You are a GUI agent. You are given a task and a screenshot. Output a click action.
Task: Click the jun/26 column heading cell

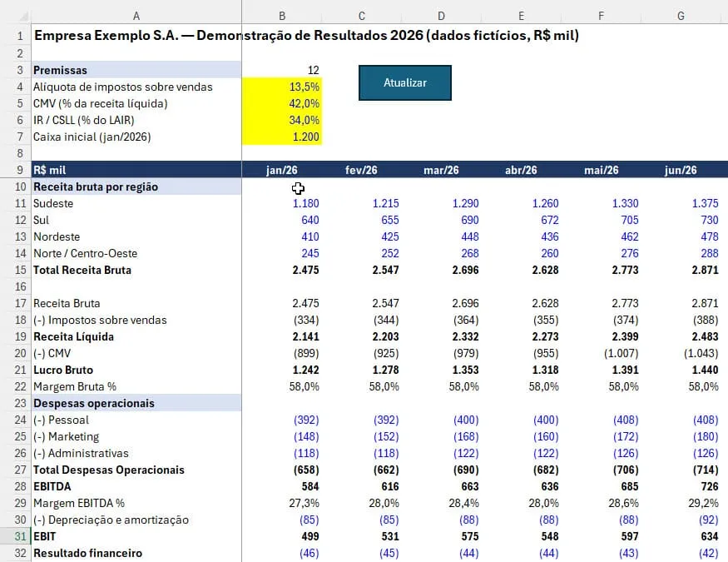click(681, 170)
